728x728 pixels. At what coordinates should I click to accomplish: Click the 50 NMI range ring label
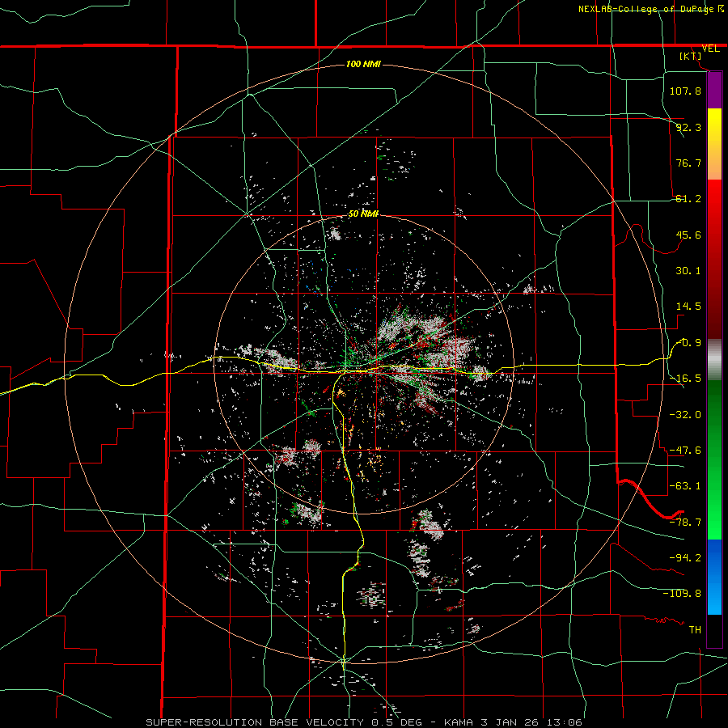(363, 214)
